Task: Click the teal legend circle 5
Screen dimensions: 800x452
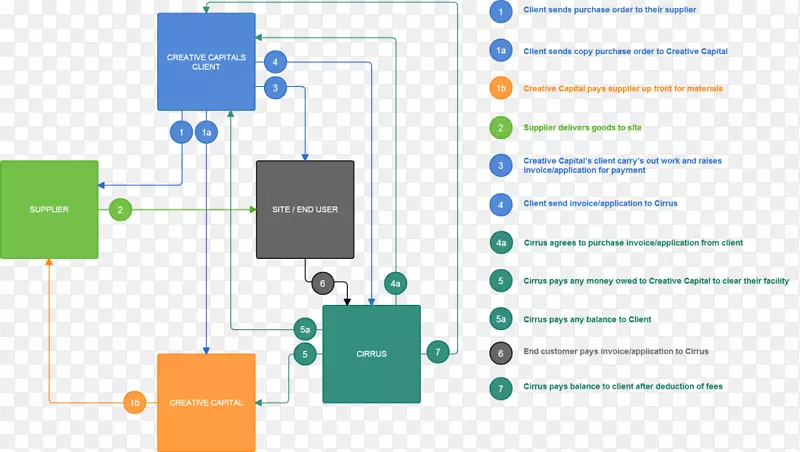Action: tap(501, 281)
